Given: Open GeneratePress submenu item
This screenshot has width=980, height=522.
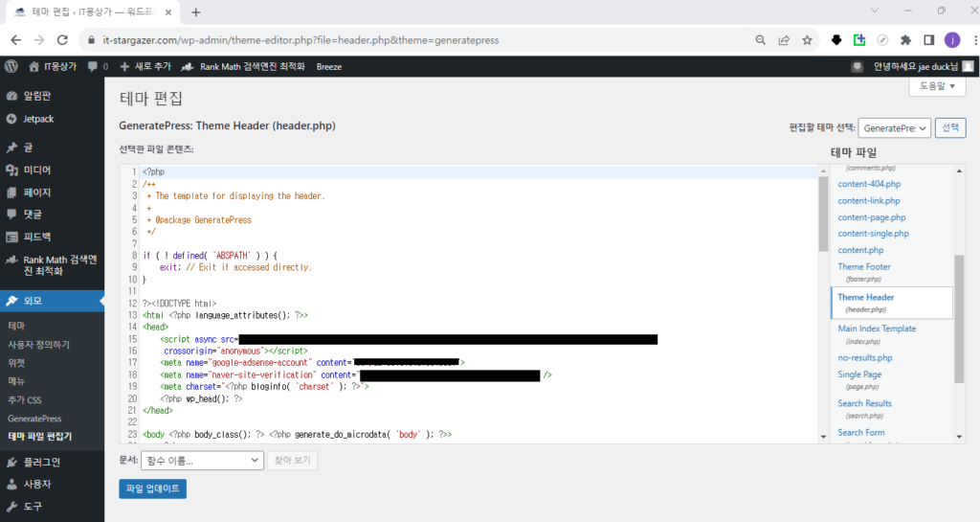Looking at the screenshot, I should click(34, 419).
